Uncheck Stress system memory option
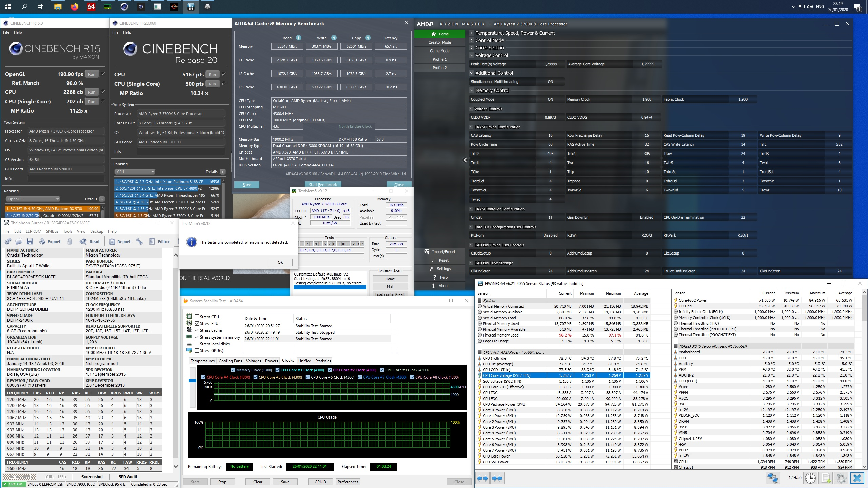The width and height of the screenshot is (868, 488). (197, 337)
